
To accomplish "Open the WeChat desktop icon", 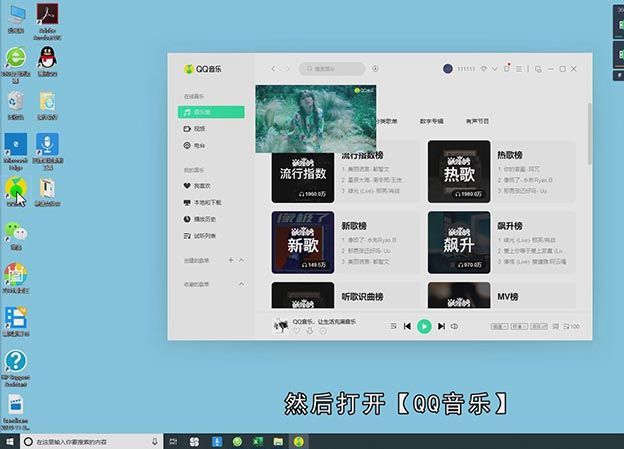I will pyautogui.click(x=16, y=236).
